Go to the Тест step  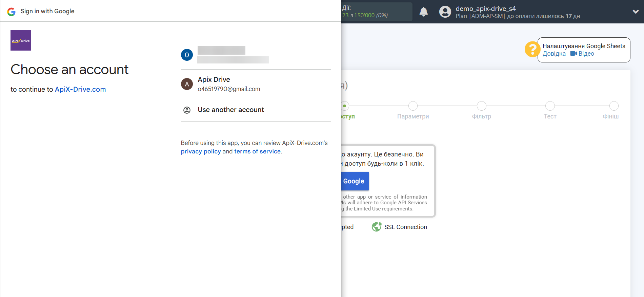(550, 106)
